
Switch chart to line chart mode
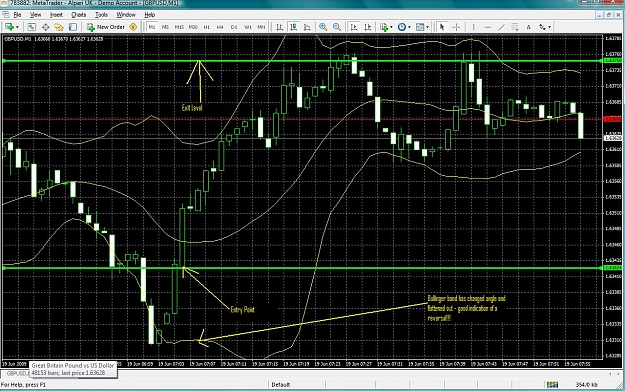click(x=307, y=27)
